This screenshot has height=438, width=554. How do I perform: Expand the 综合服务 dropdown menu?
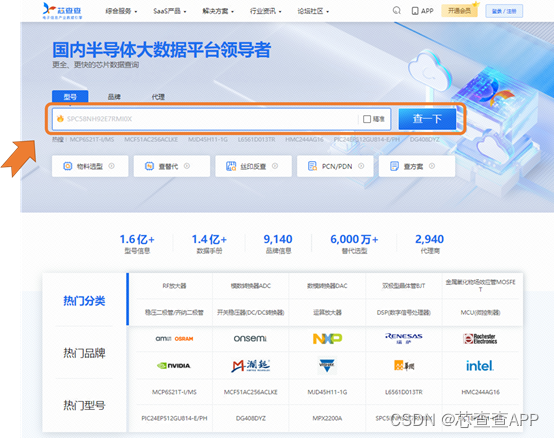pyautogui.click(x=121, y=11)
